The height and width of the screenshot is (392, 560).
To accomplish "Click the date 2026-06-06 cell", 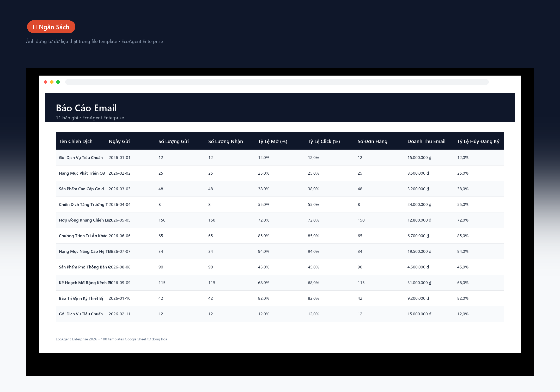I will coord(120,236).
